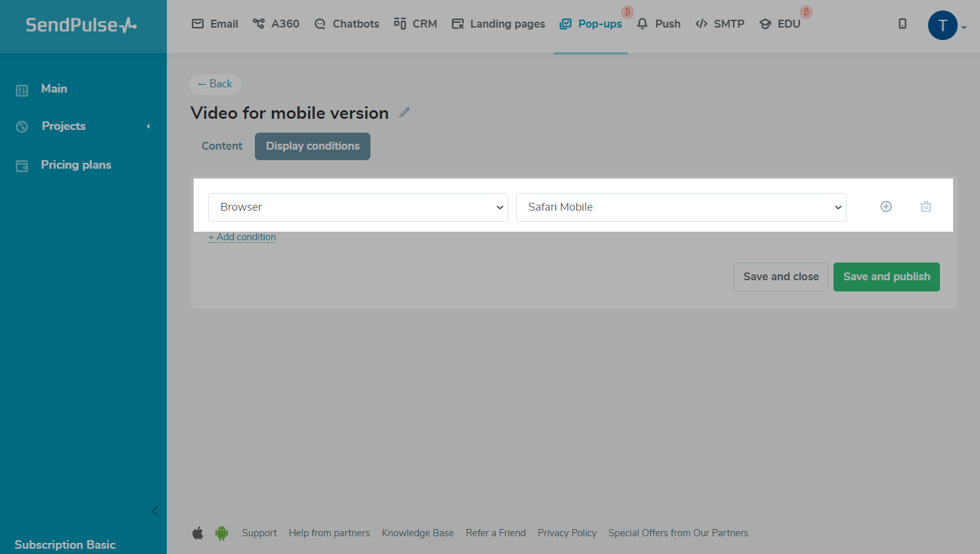
Task: Go to the Chatbots section
Action: [x=347, y=24]
